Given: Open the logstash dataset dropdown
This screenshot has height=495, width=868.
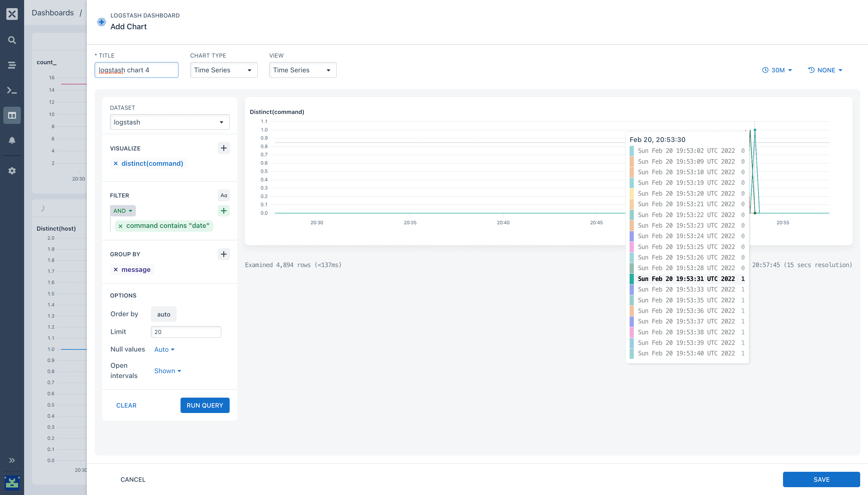Looking at the screenshot, I should click(x=169, y=122).
